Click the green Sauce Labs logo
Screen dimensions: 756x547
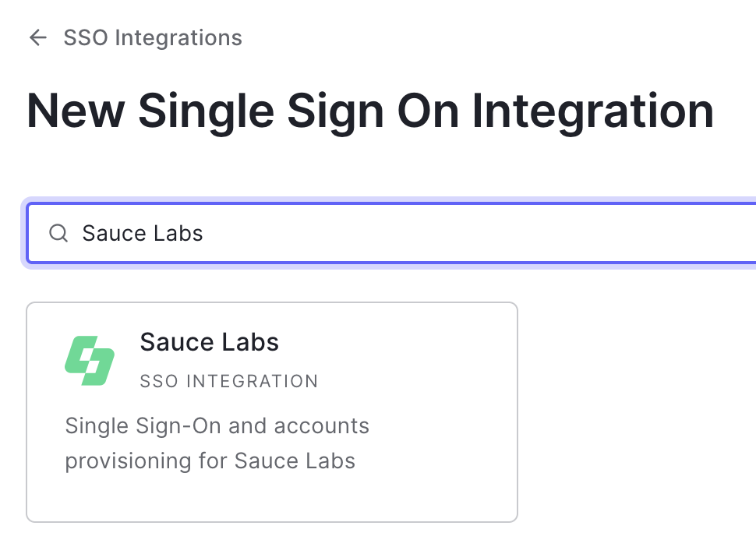[90, 360]
